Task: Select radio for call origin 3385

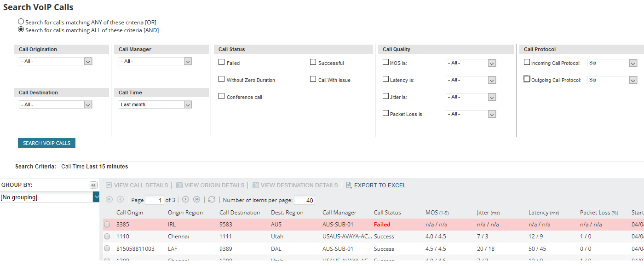Action: 107,225
